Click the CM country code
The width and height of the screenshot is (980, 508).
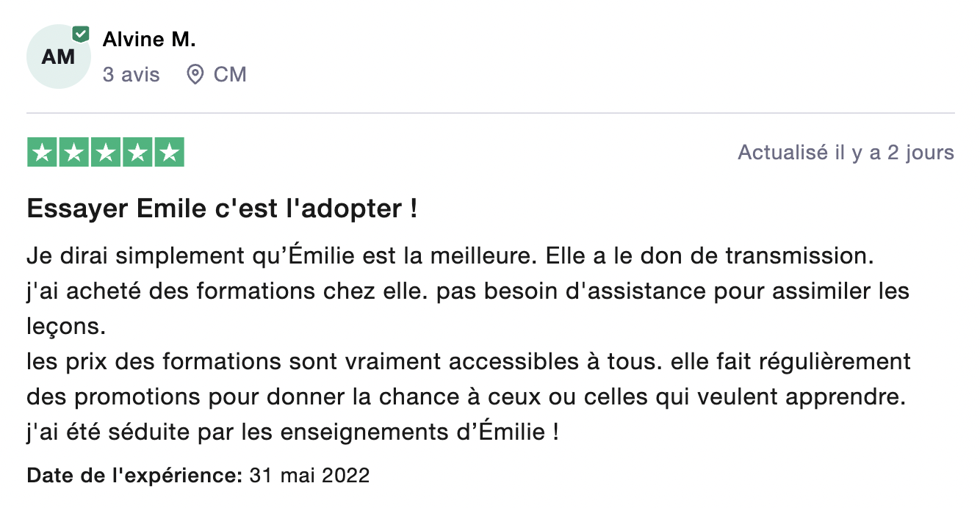[230, 74]
